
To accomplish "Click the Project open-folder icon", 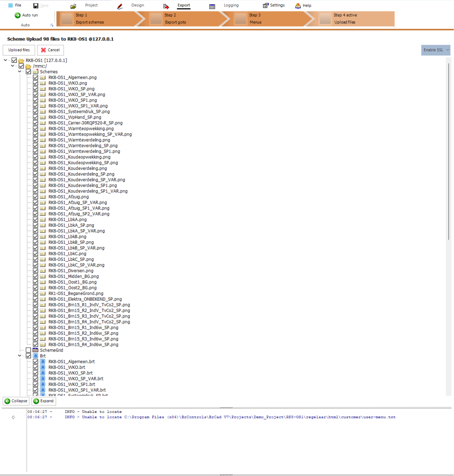I will pos(73,6).
